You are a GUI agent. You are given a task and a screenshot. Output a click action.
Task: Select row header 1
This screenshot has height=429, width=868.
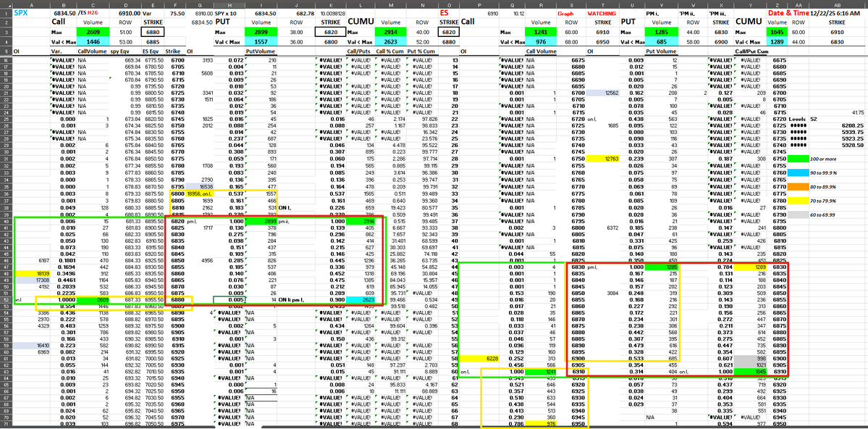tap(6, 12)
